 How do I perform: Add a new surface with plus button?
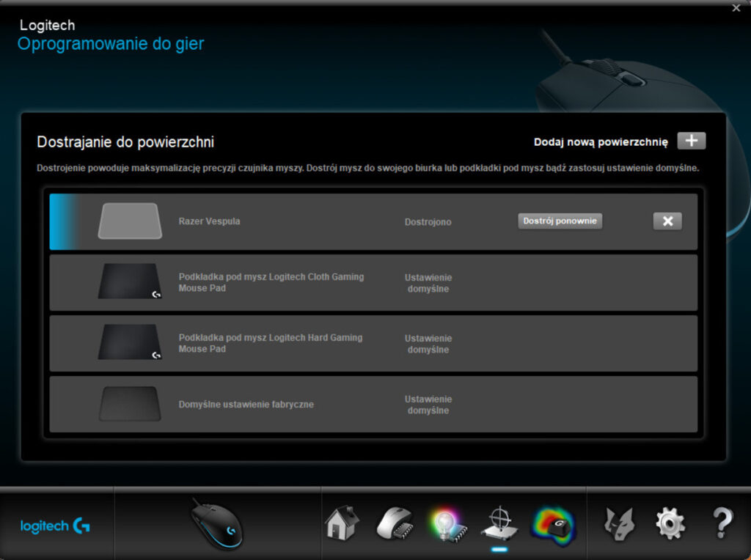[x=691, y=141]
